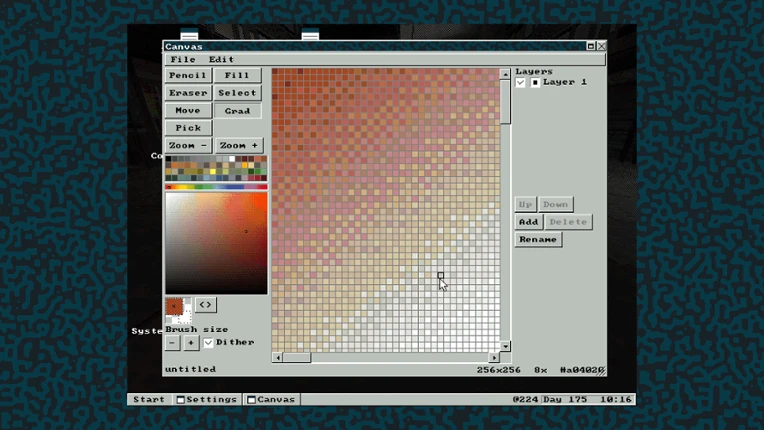Choose the Fill tool
Image resolution: width=764 pixels, height=430 pixels.
click(237, 75)
